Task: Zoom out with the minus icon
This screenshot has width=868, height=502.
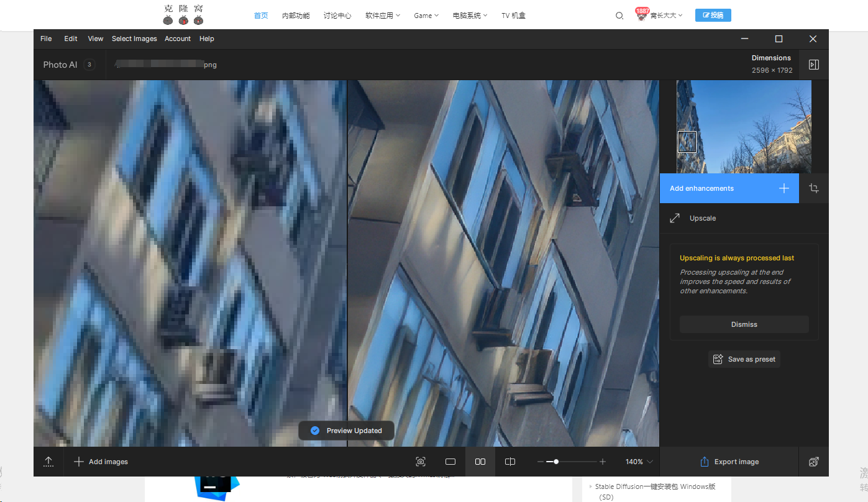Action: click(x=540, y=462)
